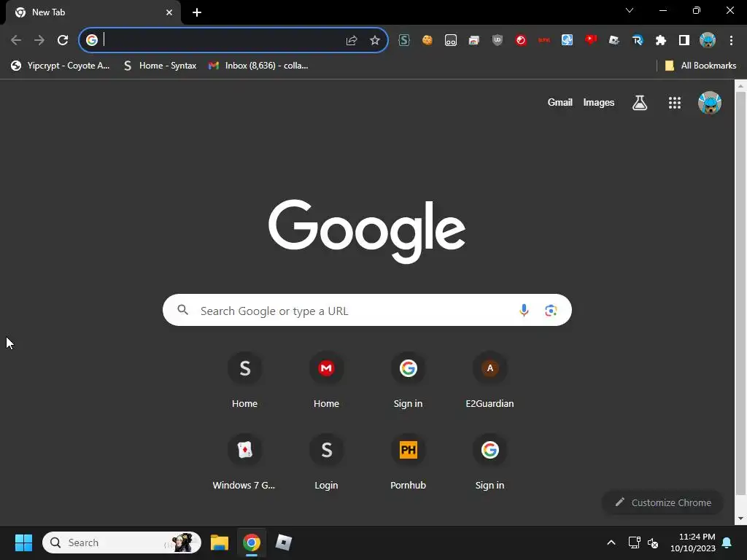Open the Gmail link

click(560, 102)
